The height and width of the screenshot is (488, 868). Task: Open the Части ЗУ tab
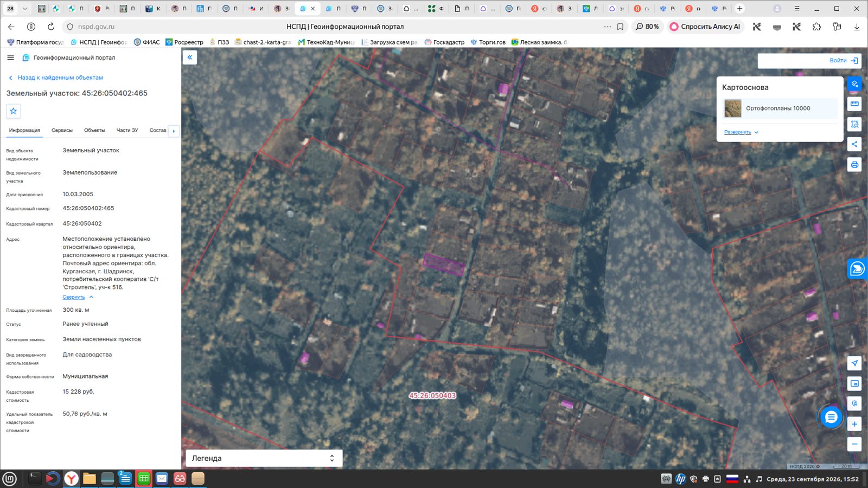[x=127, y=130]
